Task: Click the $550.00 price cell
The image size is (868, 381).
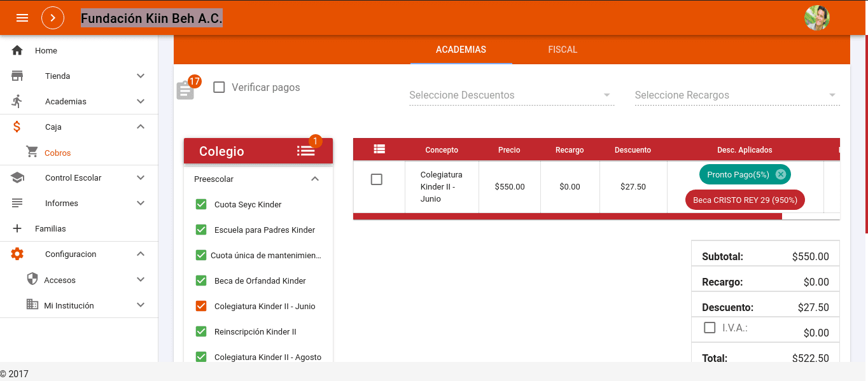Action: 510,187
